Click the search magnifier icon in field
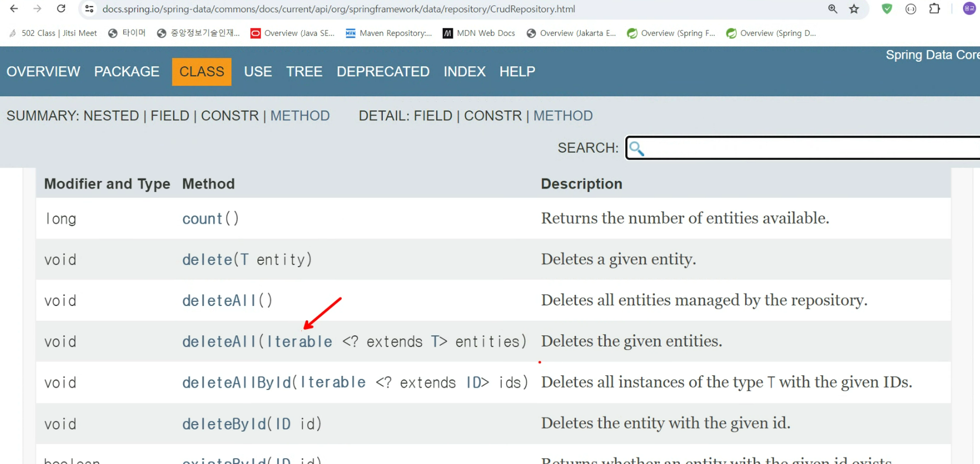This screenshot has height=464, width=980. point(637,149)
